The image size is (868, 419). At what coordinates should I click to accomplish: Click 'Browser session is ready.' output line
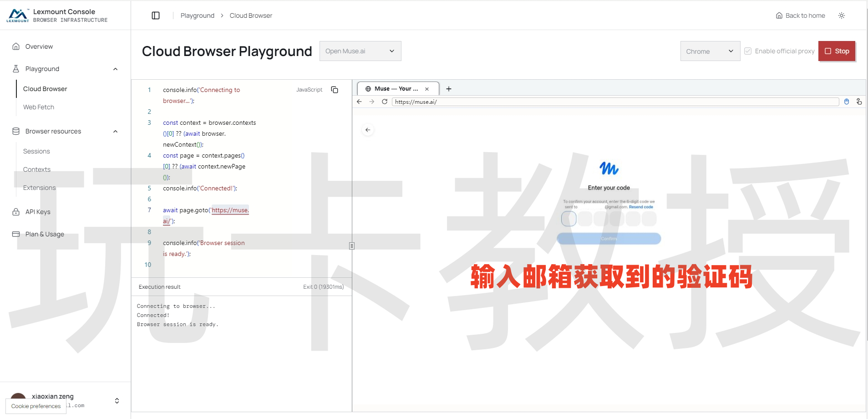(178, 324)
